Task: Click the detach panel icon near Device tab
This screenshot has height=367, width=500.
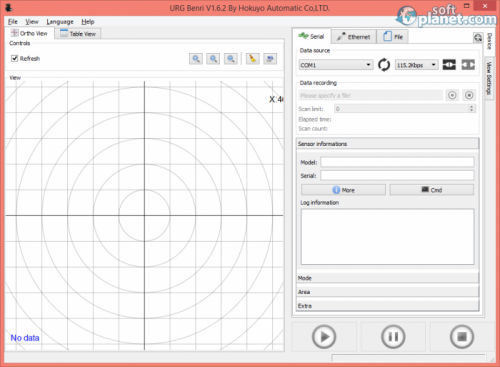Action: pyautogui.click(x=478, y=37)
